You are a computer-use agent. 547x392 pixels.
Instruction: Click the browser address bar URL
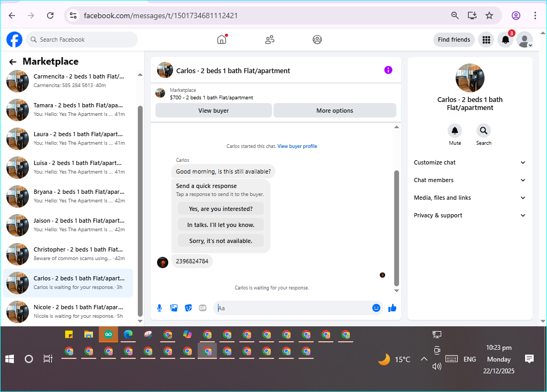tap(160, 15)
